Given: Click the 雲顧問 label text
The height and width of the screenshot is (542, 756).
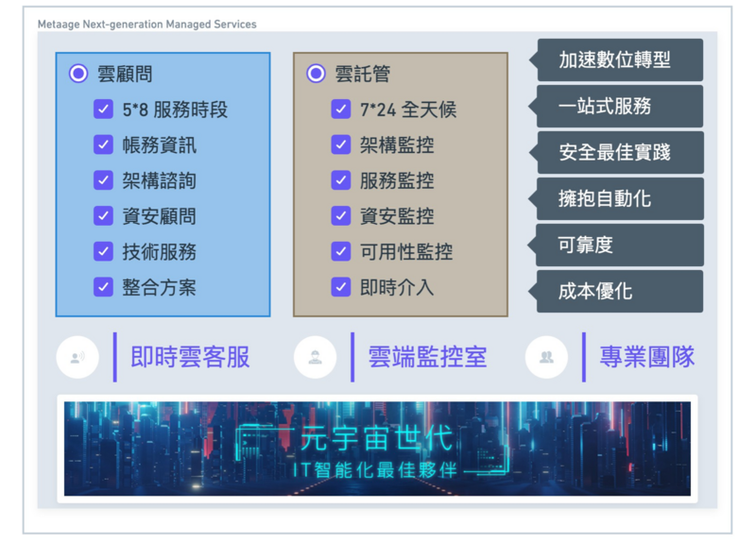Looking at the screenshot, I should click(x=125, y=75).
